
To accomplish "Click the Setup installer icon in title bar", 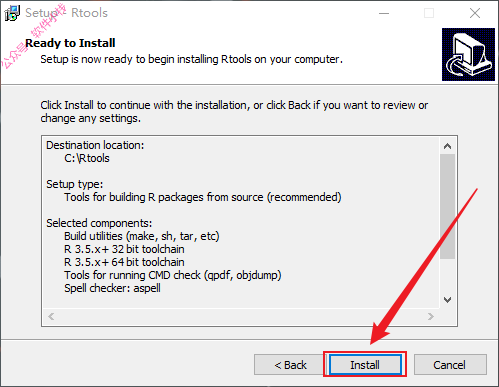I will point(12,13).
